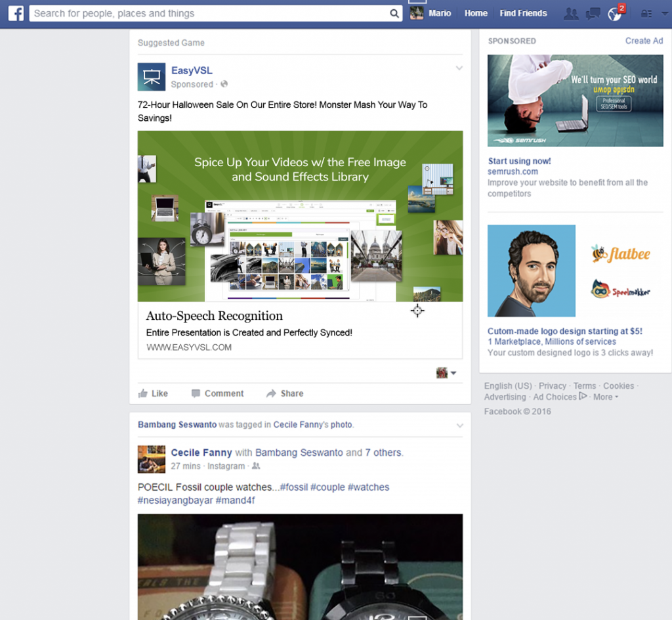Click Cecile Fanny's photo link
The height and width of the screenshot is (620, 672).
313,424
